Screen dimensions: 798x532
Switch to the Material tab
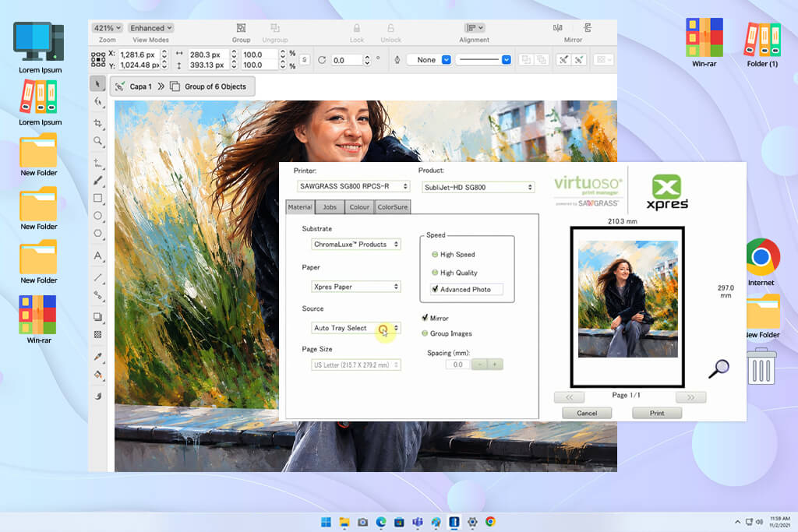pos(300,207)
